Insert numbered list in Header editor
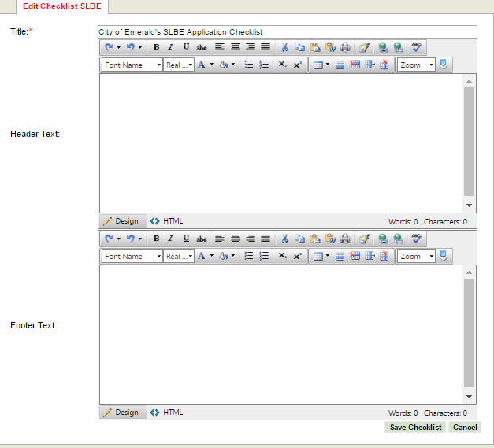 264,65
